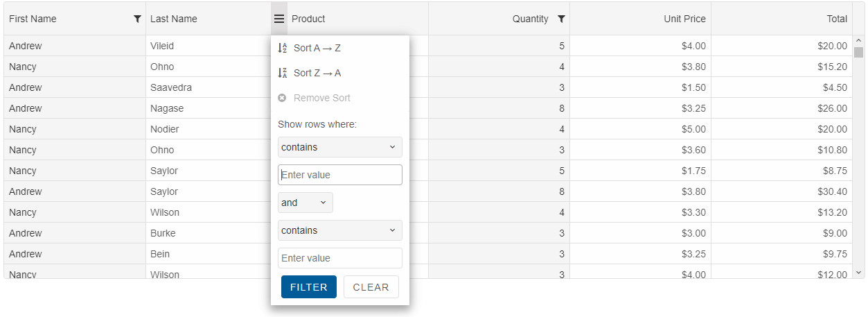
Task: Toggle the Last Name column hamburger menu
Action: point(279,19)
